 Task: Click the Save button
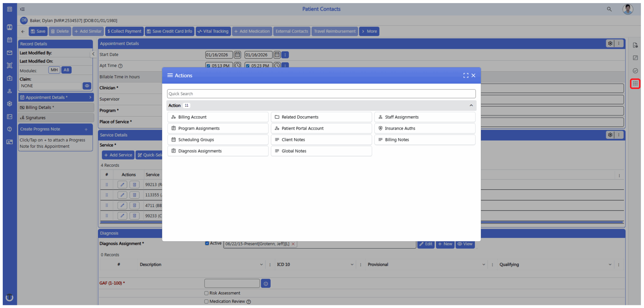click(38, 31)
